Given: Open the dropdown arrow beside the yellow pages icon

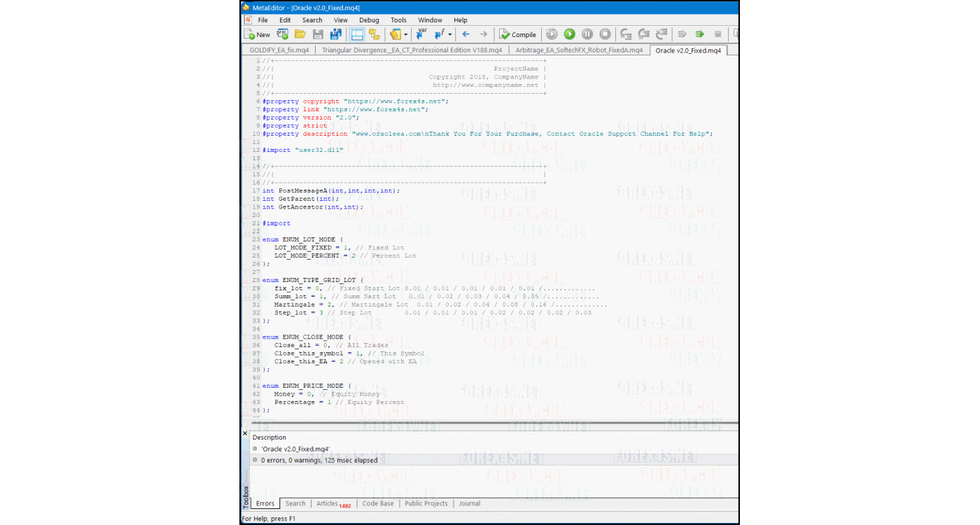Looking at the screenshot, I should pos(405,34).
